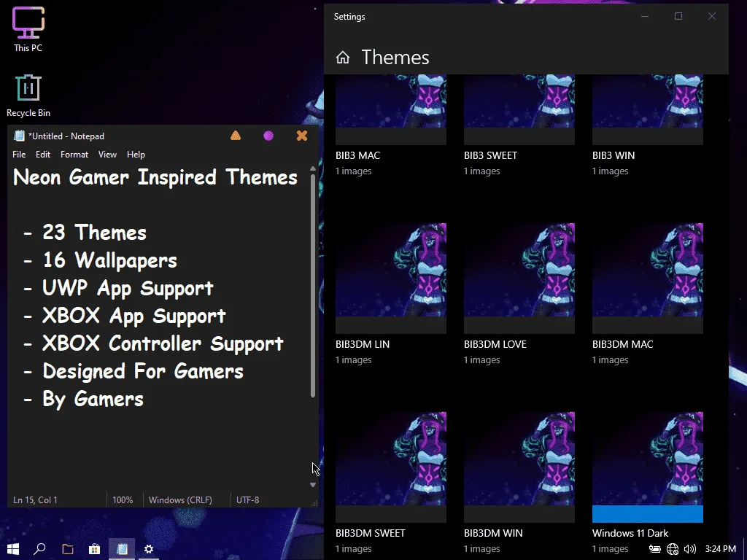This screenshot has height=560, width=747.
Task: Open the View menu in Notepad
Action: [x=107, y=155]
